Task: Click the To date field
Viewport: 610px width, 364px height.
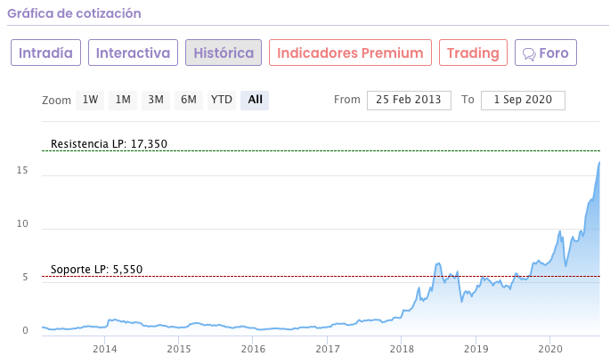Action: pos(523,100)
